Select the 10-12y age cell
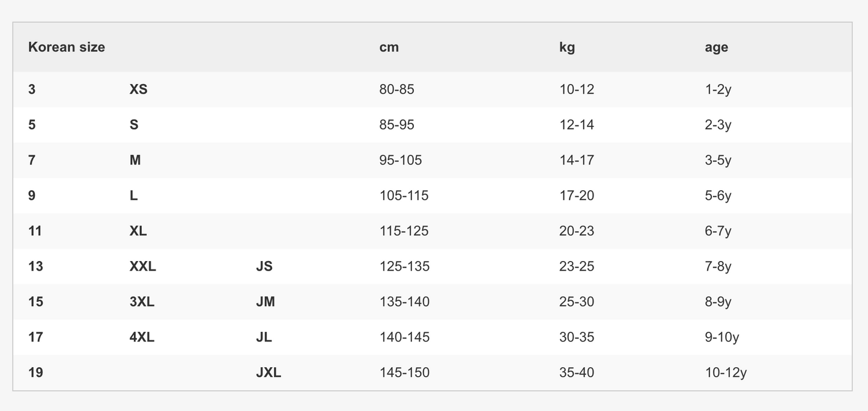 coord(726,373)
